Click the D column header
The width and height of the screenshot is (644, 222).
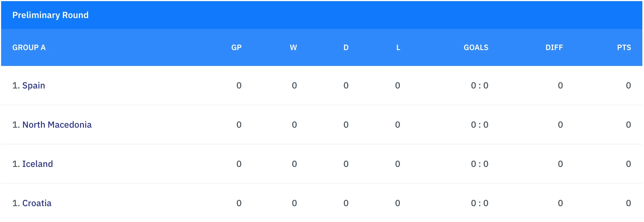[x=346, y=48]
